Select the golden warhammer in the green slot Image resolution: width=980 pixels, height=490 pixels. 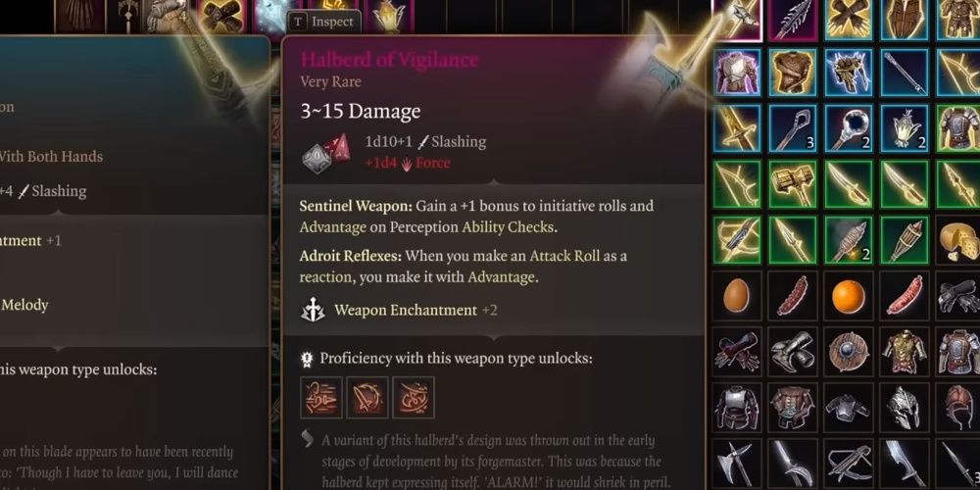click(793, 184)
